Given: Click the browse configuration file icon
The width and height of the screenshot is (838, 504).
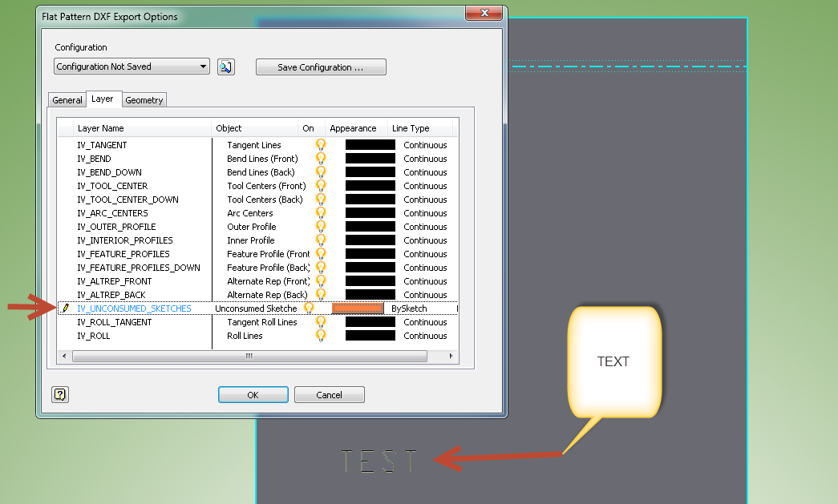Looking at the screenshot, I should click(x=225, y=67).
